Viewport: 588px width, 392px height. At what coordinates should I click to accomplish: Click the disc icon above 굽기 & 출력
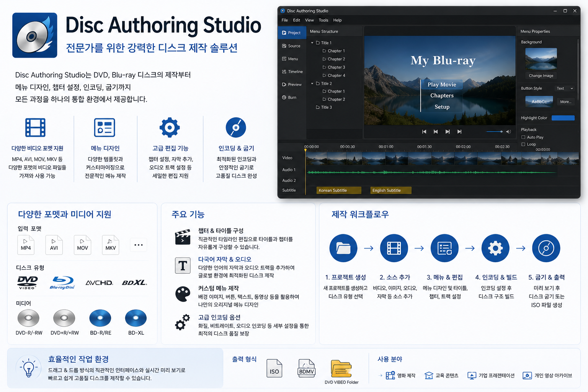546,248
